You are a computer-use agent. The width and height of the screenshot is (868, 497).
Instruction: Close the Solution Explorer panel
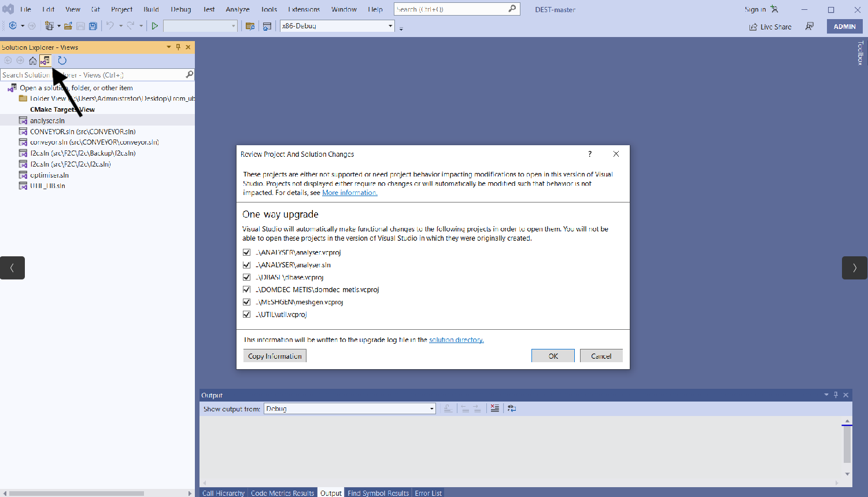(188, 47)
